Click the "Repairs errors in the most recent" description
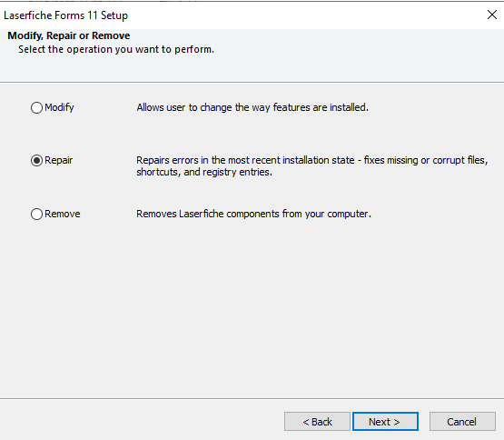 click(312, 160)
